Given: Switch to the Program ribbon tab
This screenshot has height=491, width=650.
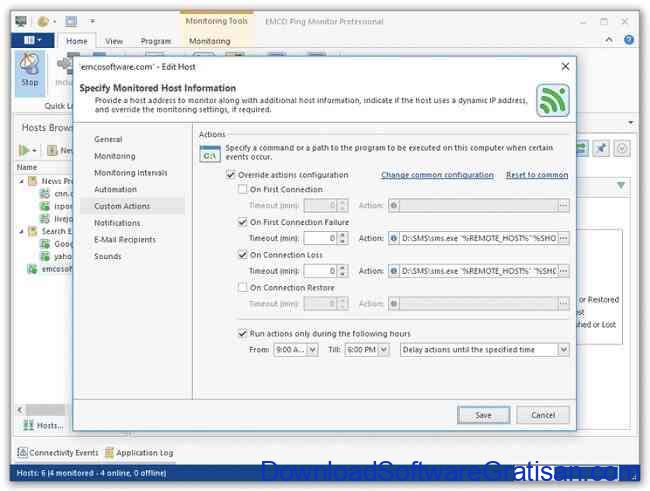Looking at the screenshot, I should point(156,41).
